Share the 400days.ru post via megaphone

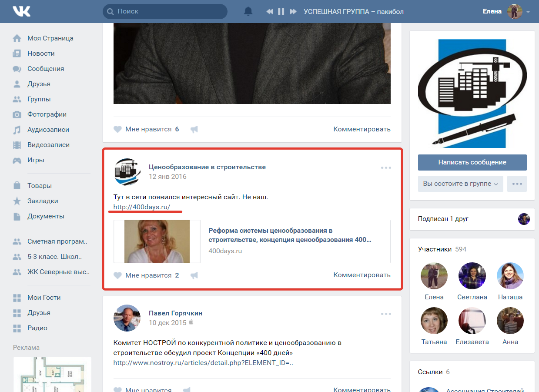click(x=194, y=275)
